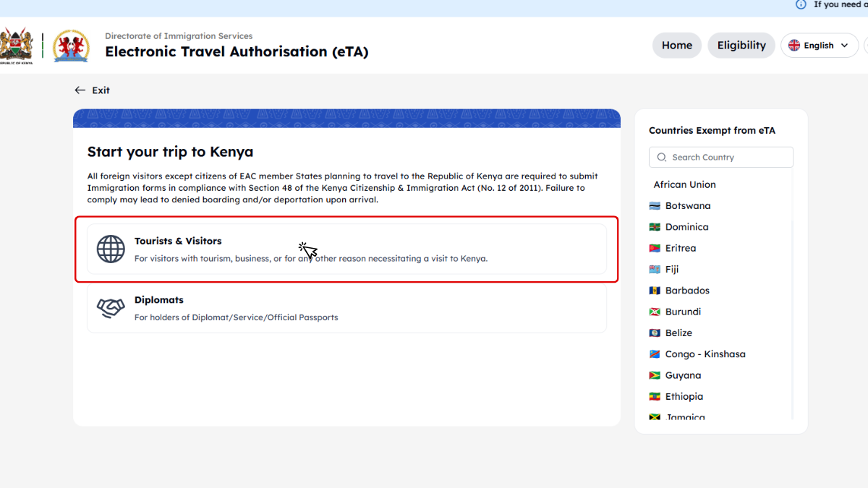Expand language options via chevron arrow
This screenshot has width=868, height=488.
click(844, 46)
